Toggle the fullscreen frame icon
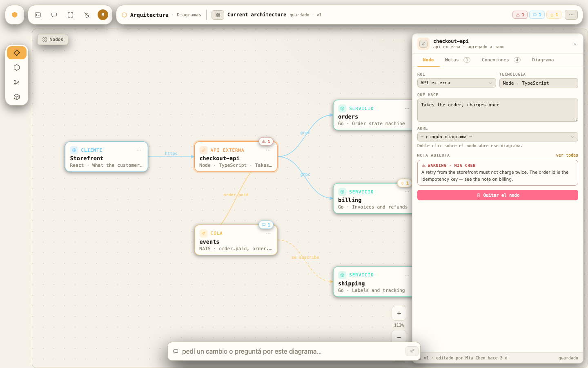 tap(70, 15)
